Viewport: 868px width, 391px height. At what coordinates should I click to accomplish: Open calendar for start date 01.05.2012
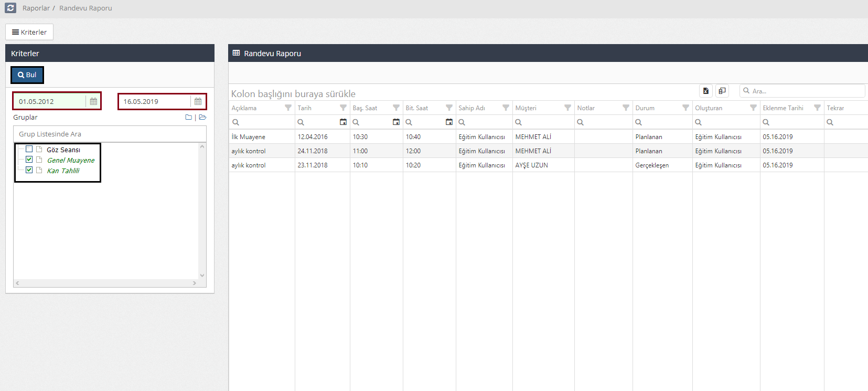coord(93,101)
